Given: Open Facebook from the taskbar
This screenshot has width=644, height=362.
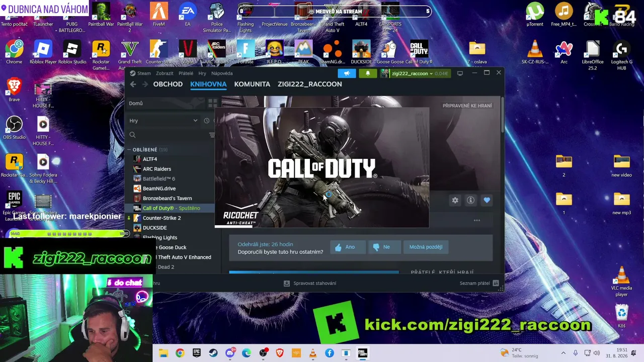Looking at the screenshot, I should coord(330,353).
